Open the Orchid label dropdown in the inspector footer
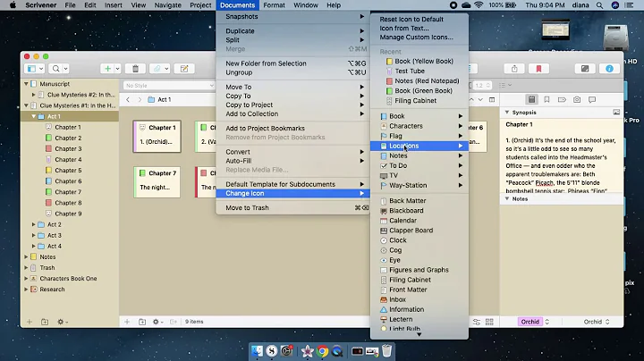This screenshot has height=361, width=644. [533, 322]
